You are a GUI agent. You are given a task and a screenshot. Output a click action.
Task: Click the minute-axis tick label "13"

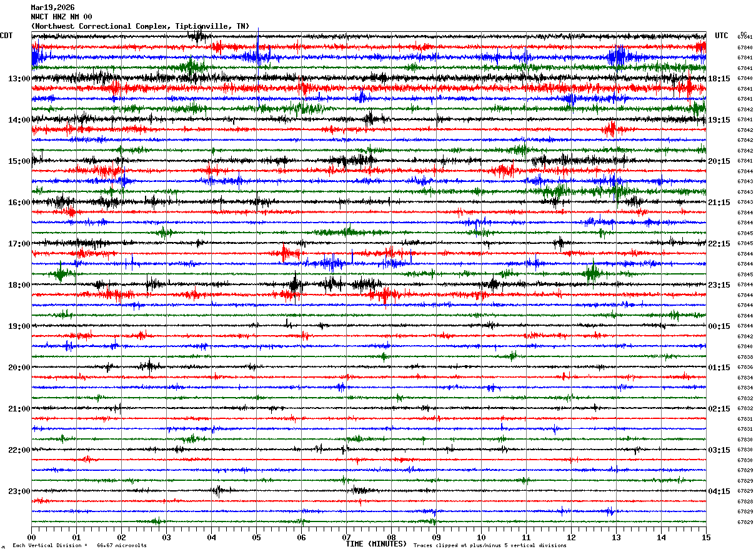(616, 538)
